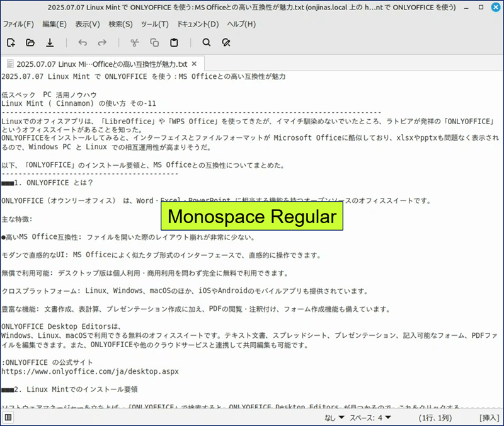Click the line starting モダンで直感的なUI:
Image resolution: width=504 pixels, height=426 pixels.
pos(161,255)
